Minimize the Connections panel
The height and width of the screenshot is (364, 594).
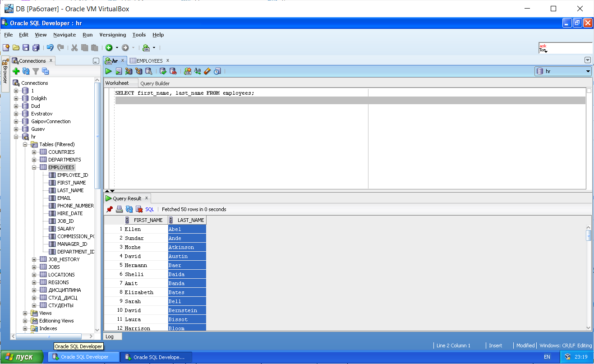(x=96, y=61)
